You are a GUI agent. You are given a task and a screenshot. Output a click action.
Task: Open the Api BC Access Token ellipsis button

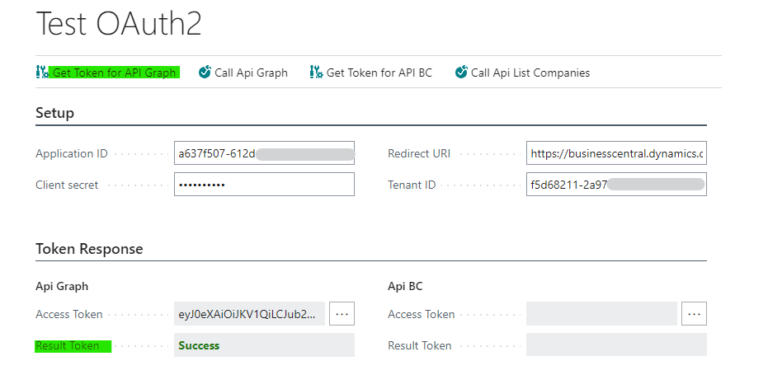point(694,314)
